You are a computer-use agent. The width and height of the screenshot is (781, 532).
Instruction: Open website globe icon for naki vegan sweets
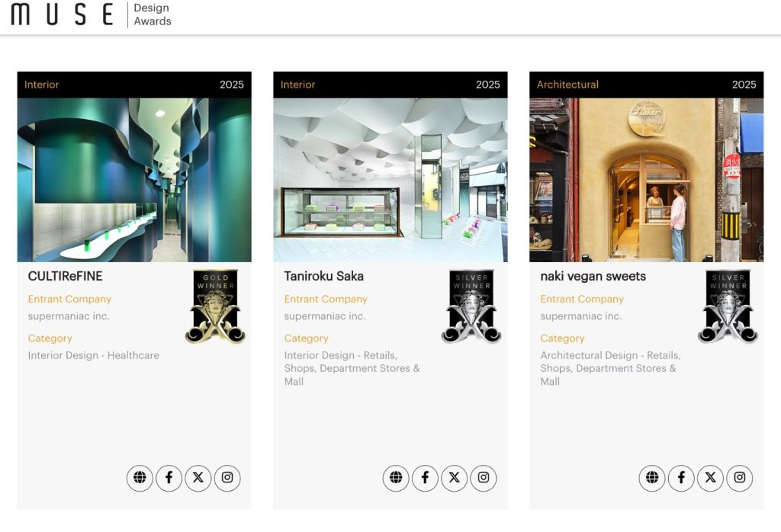(652, 478)
